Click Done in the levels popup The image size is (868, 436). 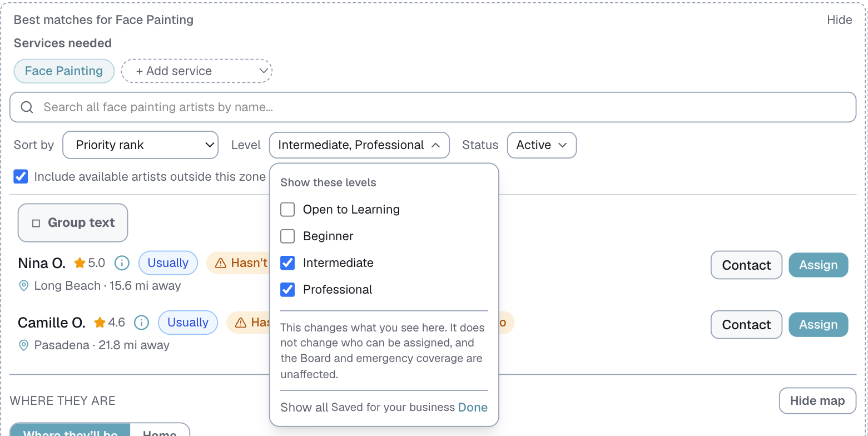pos(473,408)
